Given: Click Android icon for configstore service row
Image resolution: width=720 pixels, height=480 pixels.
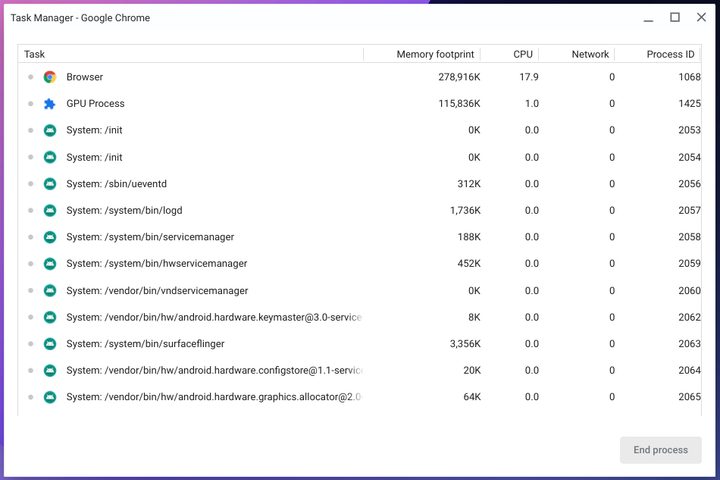Looking at the screenshot, I should coord(50,370).
